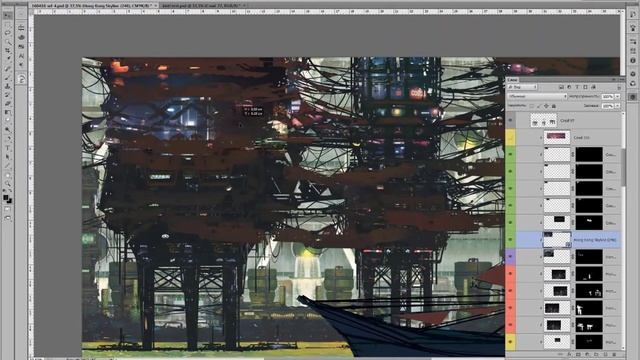Screen dimensions: 640x360
Task: Lock all layer attributes
Action: coord(554,106)
